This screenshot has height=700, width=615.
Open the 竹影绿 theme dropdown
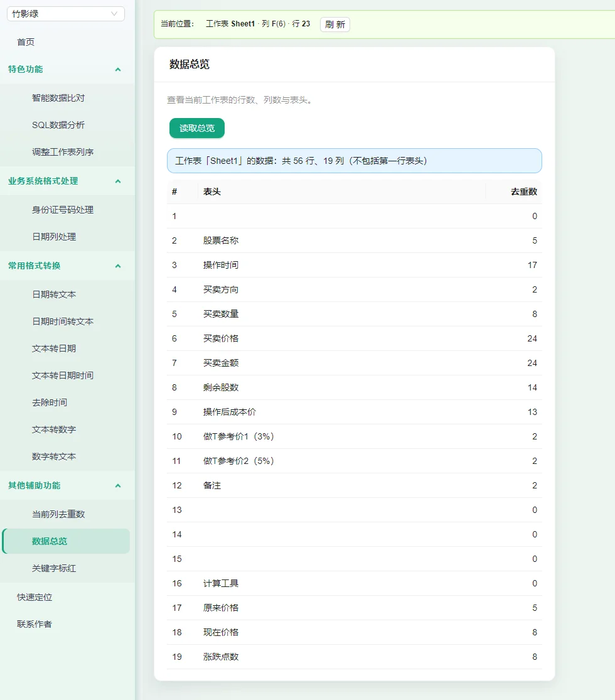(66, 14)
